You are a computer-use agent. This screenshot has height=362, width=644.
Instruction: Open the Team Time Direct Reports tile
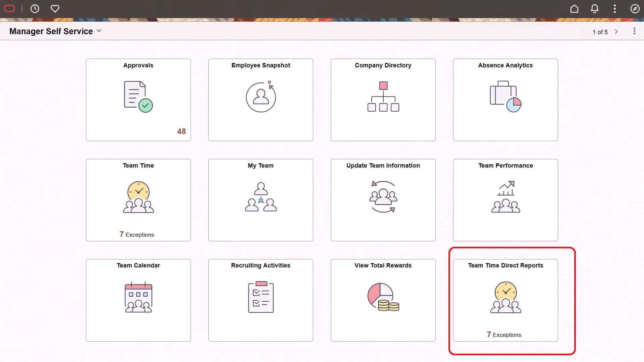coord(505,300)
